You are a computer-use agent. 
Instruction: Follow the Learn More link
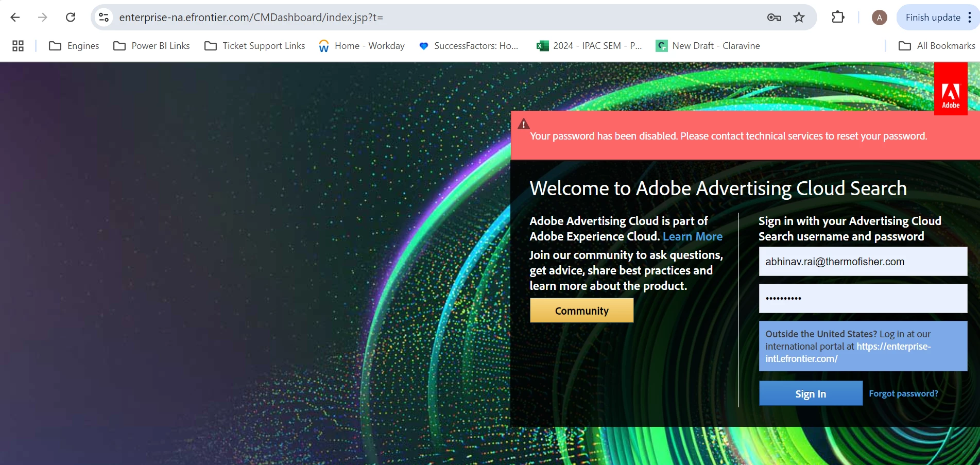tap(693, 236)
